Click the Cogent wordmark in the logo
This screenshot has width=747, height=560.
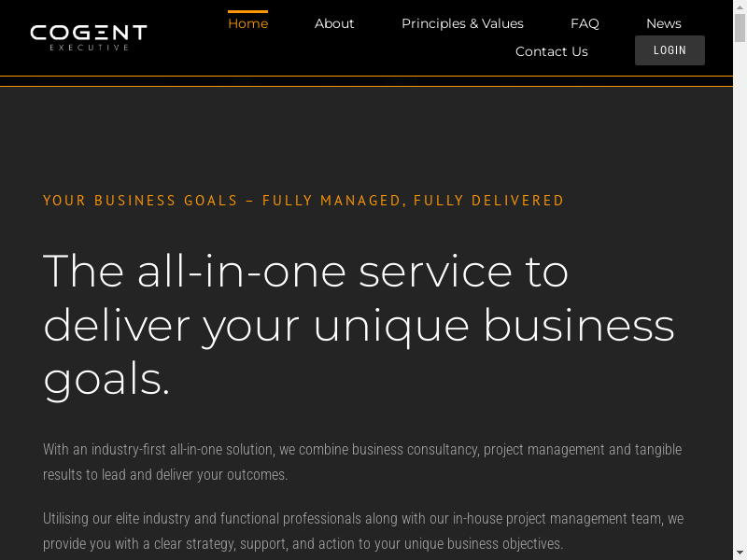(x=89, y=34)
